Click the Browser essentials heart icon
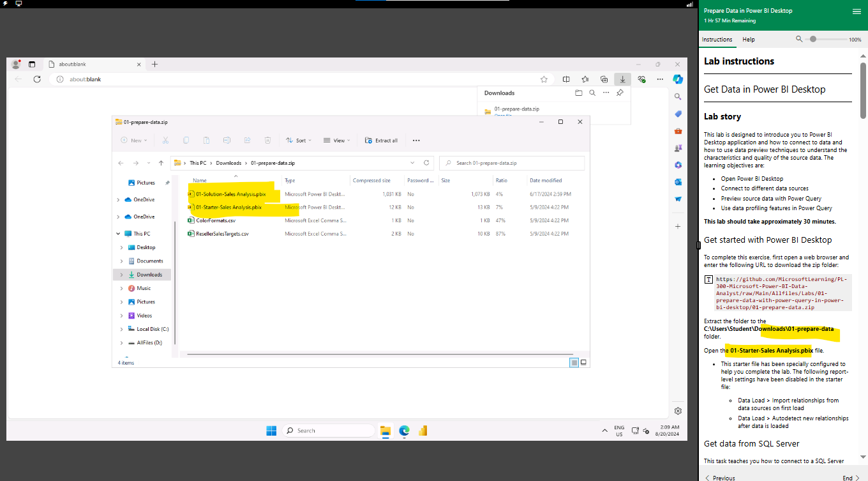The image size is (868, 481). click(x=641, y=79)
